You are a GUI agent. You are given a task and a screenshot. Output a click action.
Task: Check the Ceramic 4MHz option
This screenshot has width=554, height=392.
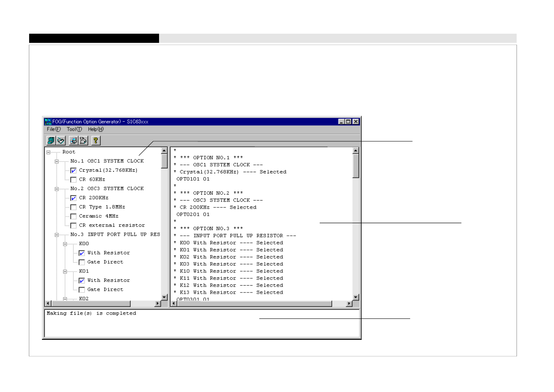[x=74, y=216]
